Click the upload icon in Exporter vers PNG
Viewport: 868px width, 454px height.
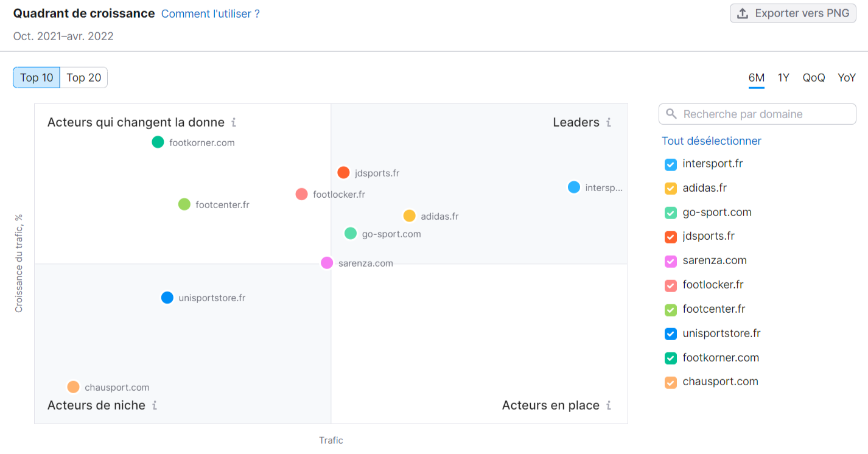pos(744,12)
